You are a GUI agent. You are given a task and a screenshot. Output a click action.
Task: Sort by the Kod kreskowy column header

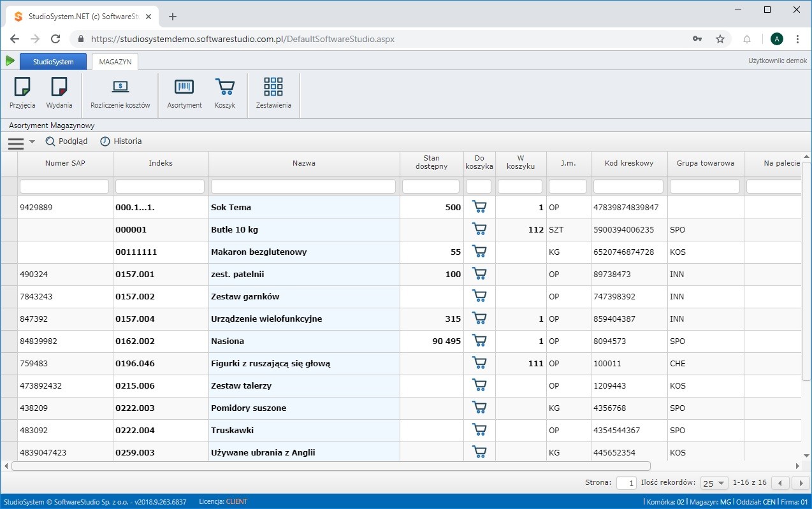(629, 163)
